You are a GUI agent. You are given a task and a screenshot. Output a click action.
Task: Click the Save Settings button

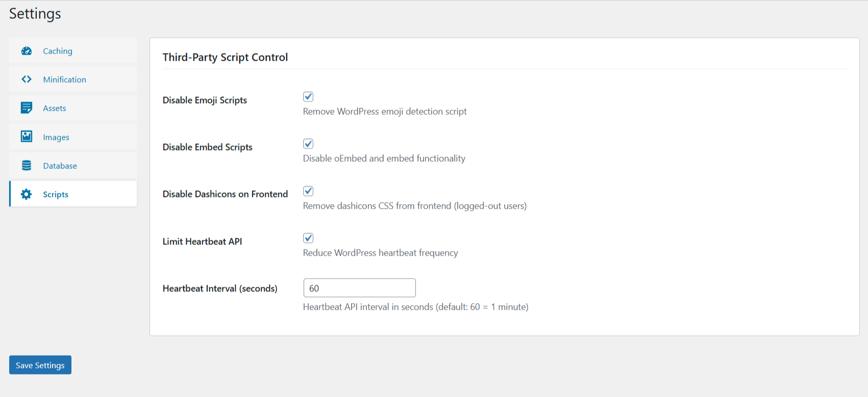[x=40, y=365]
